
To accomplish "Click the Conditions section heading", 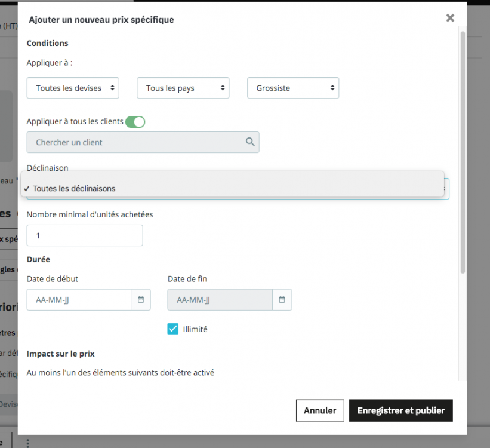I will pyautogui.click(x=47, y=42).
